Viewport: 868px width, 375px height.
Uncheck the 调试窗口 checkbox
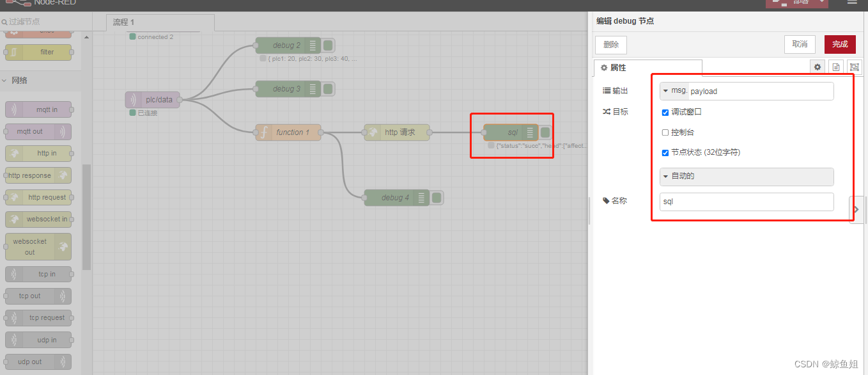pyautogui.click(x=665, y=113)
